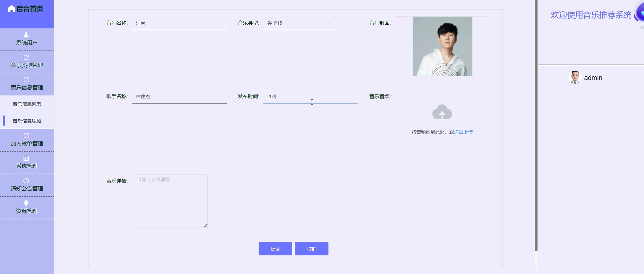Click the cloud upload icon for 音乐音频

(x=442, y=112)
